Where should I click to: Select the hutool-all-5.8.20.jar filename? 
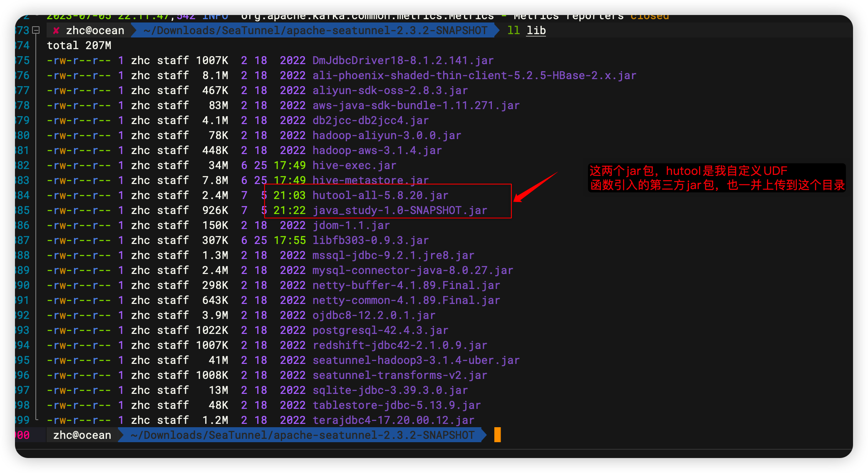[380, 195]
